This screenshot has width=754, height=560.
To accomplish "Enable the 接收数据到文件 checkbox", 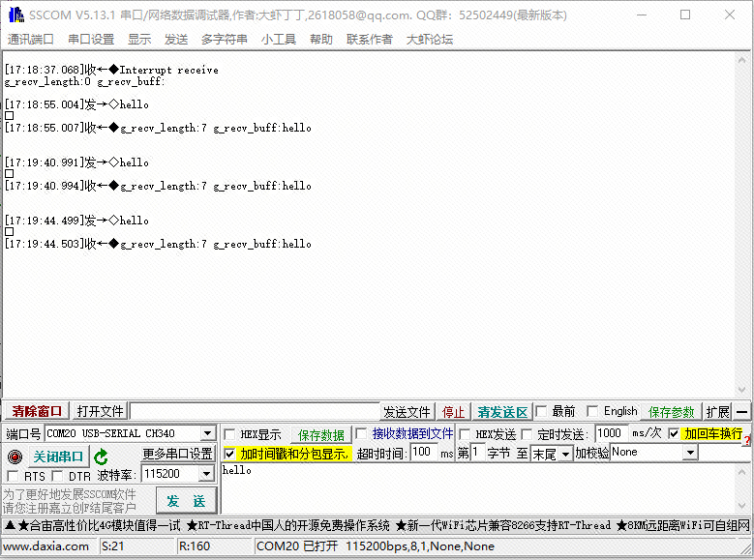I will (x=361, y=433).
